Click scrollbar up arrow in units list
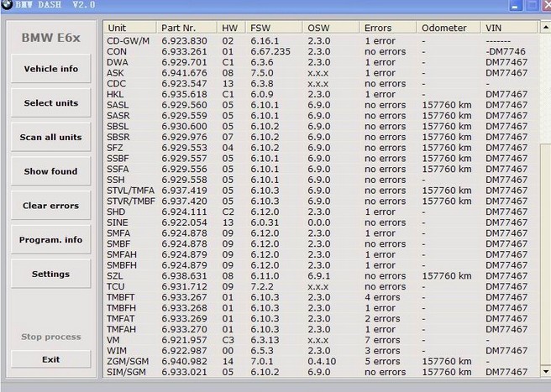This screenshot has width=551, height=392. (545, 27)
